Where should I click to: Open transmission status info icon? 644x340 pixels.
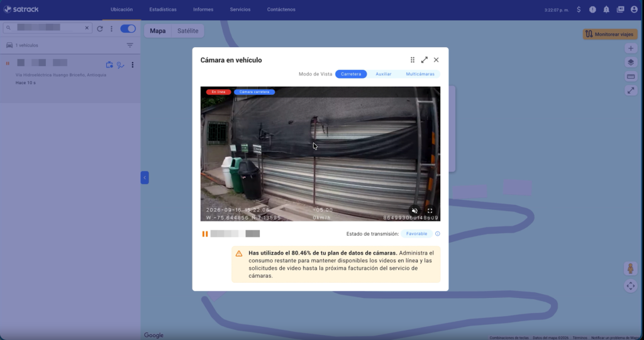pyautogui.click(x=438, y=234)
